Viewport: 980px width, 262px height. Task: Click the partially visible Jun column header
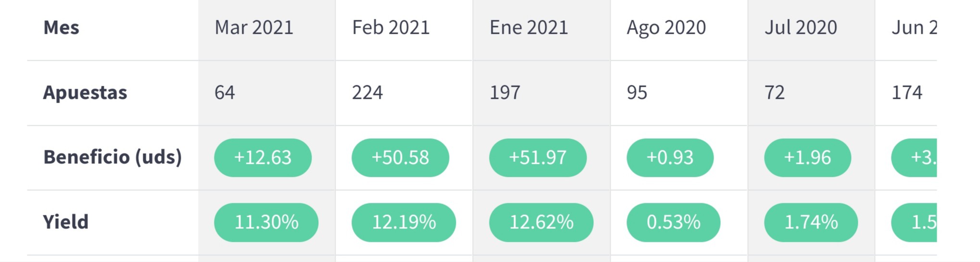[x=914, y=27]
